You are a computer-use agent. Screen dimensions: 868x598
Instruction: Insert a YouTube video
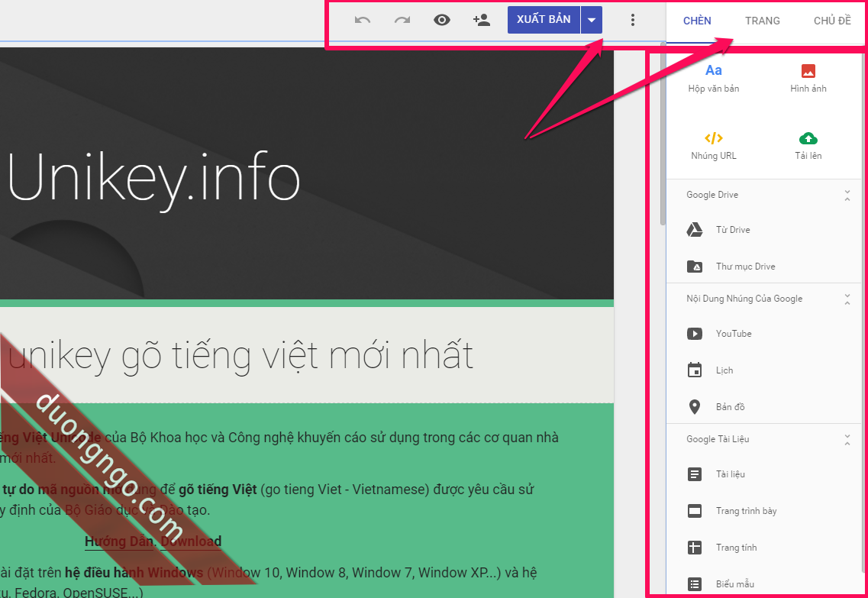(764, 334)
